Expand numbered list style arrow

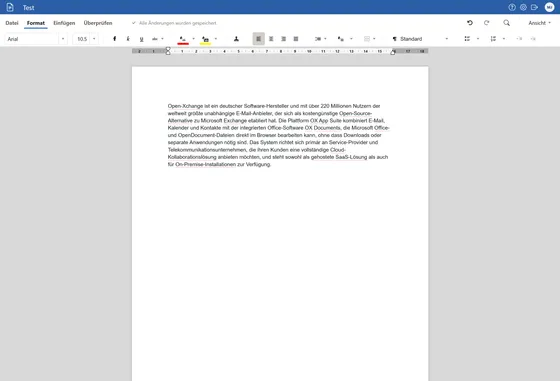pyautogui.click(x=504, y=39)
